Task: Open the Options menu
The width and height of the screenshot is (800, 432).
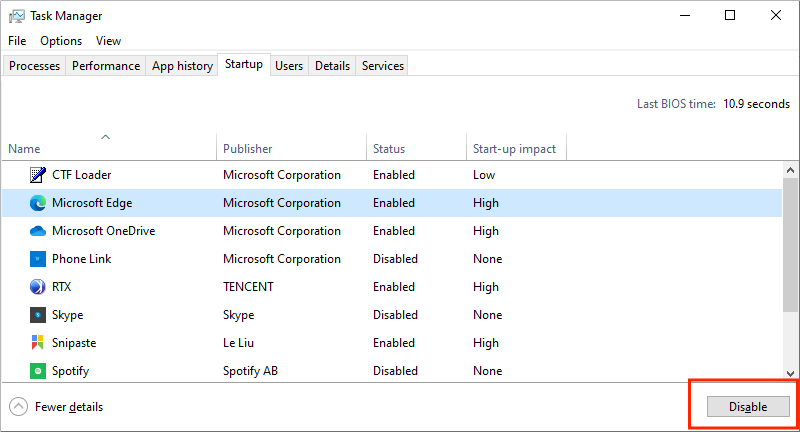Action: pyautogui.click(x=61, y=41)
